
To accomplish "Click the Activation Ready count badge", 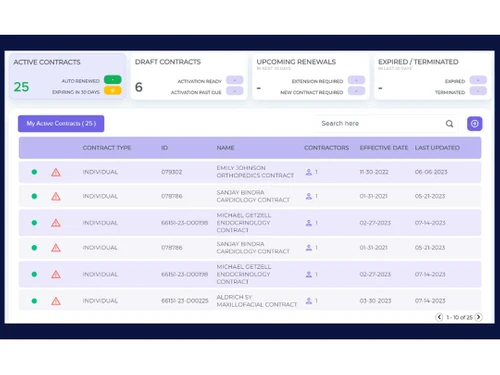I will click(235, 80).
